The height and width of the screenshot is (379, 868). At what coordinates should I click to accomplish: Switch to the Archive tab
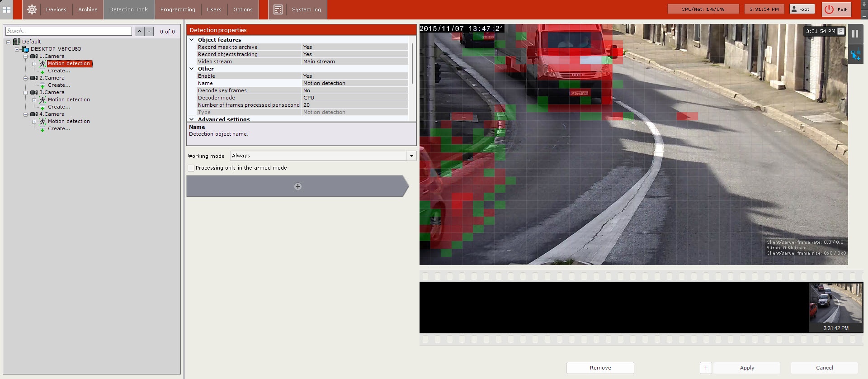pyautogui.click(x=88, y=9)
